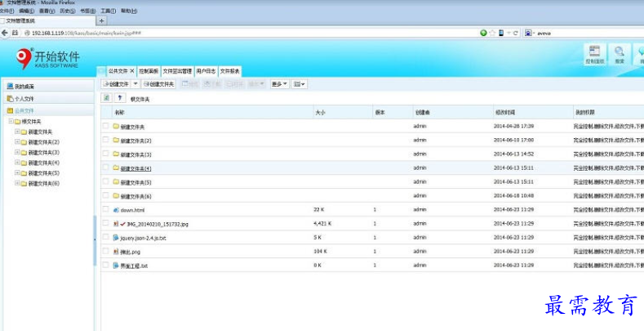Open the Firefox 书签 menu

[87, 11]
